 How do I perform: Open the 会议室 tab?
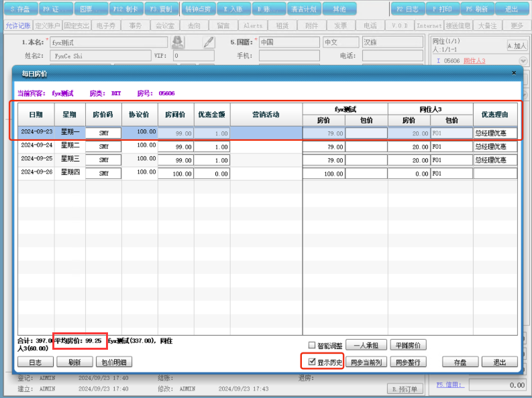[x=165, y=25]
